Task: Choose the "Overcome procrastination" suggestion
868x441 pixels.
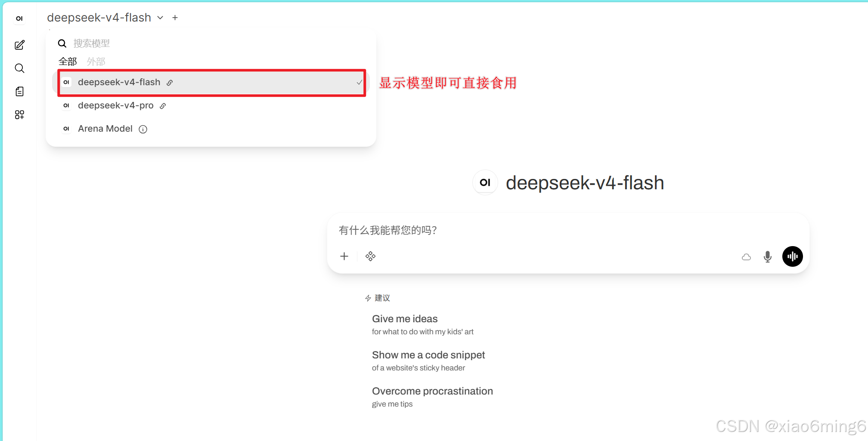Action: (x=432, y=397)
